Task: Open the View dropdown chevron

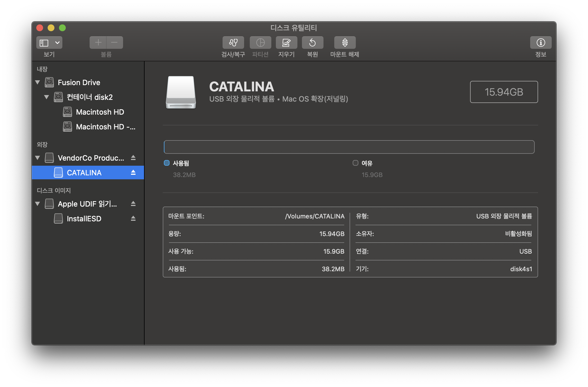Action: 57,43
